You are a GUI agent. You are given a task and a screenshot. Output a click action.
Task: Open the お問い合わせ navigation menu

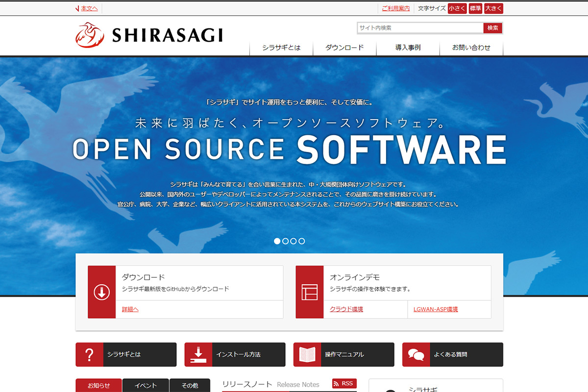coord(471,48)
